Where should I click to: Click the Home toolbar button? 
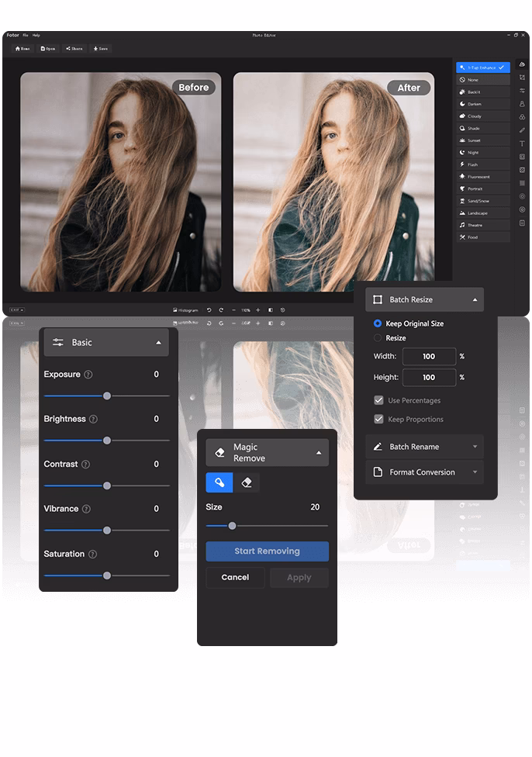22,48
